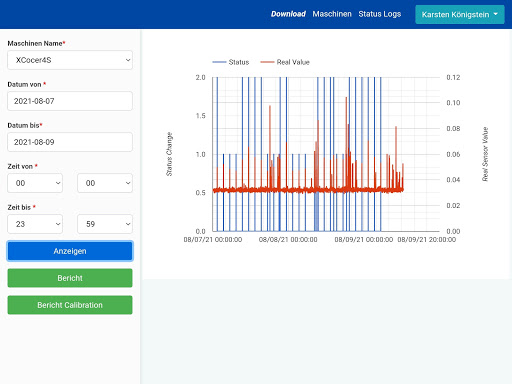Click the green Bericht button
The height and width of the screenshot is (384, 512).
tap(70, 278)
